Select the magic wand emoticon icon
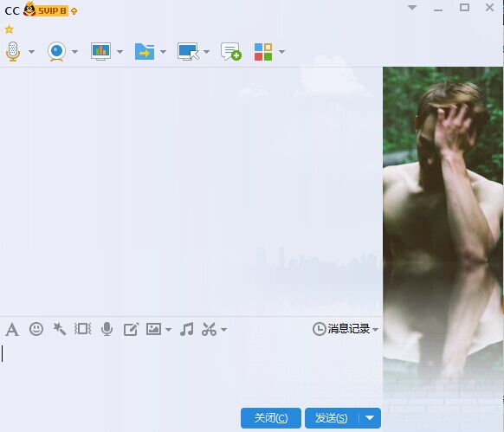Viewport: 504px width, 432px height. 60,329
